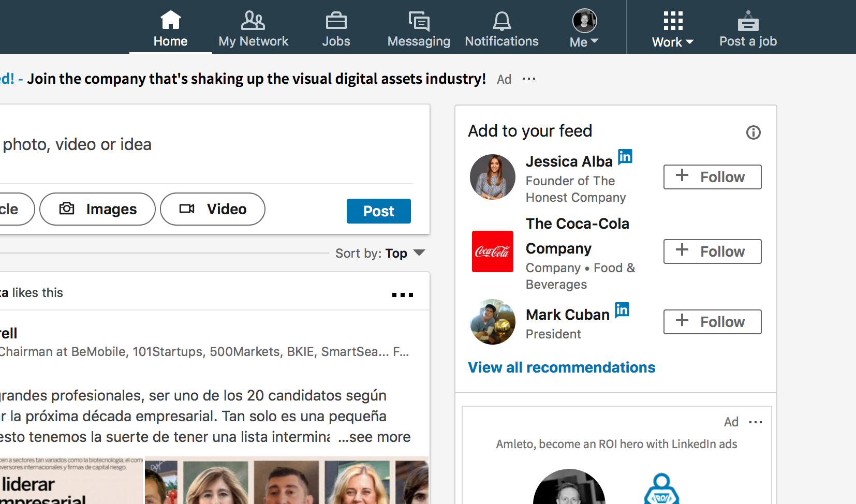Open the Sort by Top dropdown
The height and width of the screenshot is (504, 856).
[380, 253]
